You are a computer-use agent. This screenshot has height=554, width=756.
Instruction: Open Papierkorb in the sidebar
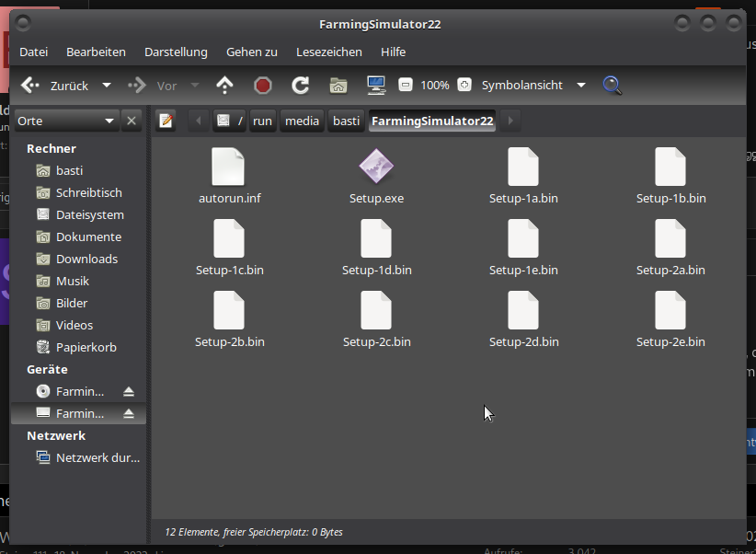pos(78,348)
